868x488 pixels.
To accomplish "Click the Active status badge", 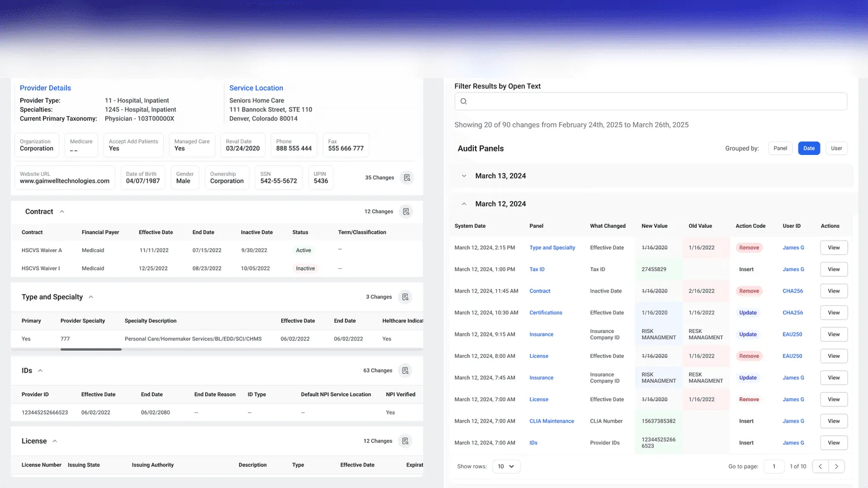I will [x=303, y=250].
